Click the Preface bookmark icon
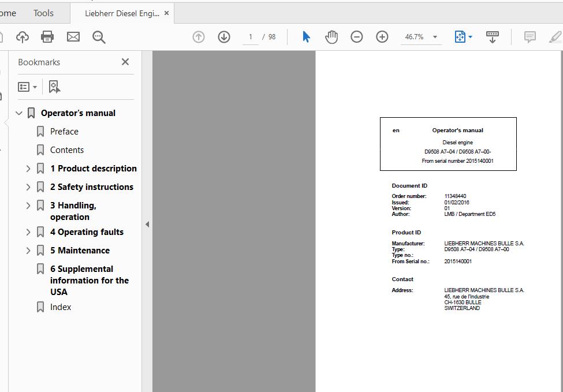This screenshot has height=392, width=563. pyautogui.click(x=40, y=132)
